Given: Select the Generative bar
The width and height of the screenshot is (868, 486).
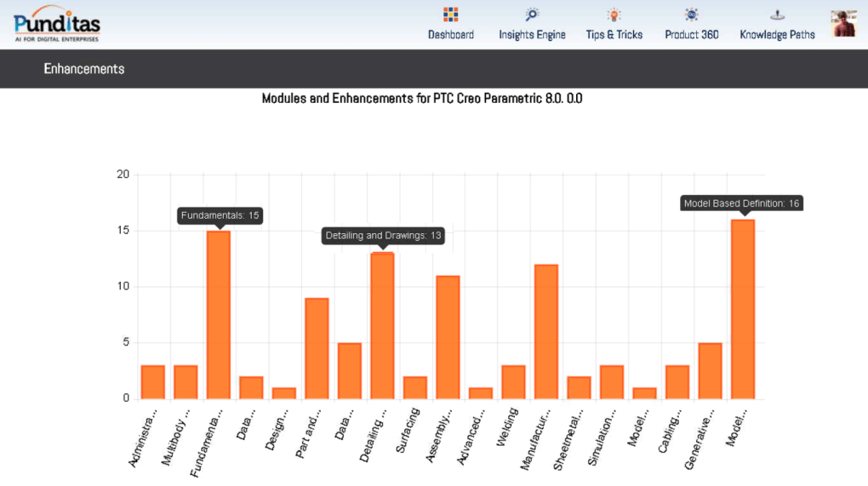Looking at the screenshot, I should coord(710,371).
